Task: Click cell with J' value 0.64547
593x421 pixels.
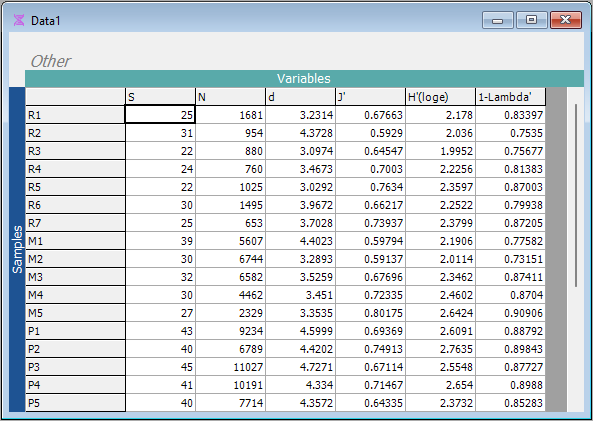Action: 370,151
